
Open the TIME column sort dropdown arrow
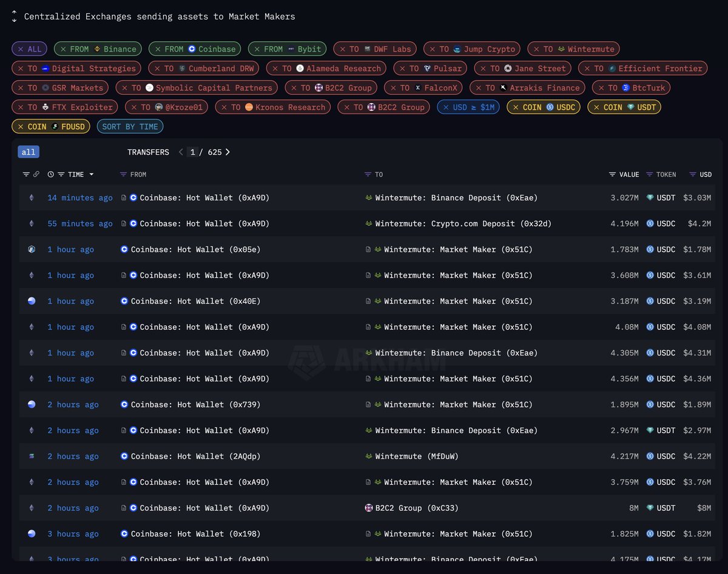click(92, 175)
